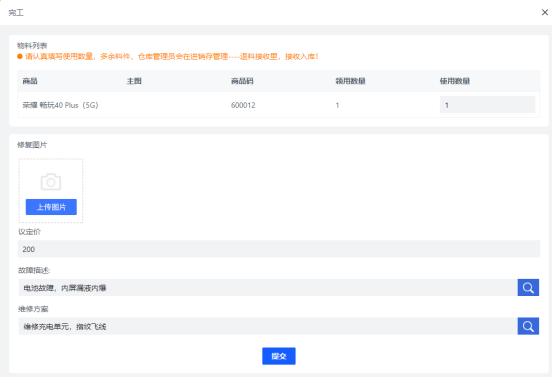The height and width of the screenshot is (377, 552).
Task: Click the 故障描述 label
Action: [x=34, y=270]
